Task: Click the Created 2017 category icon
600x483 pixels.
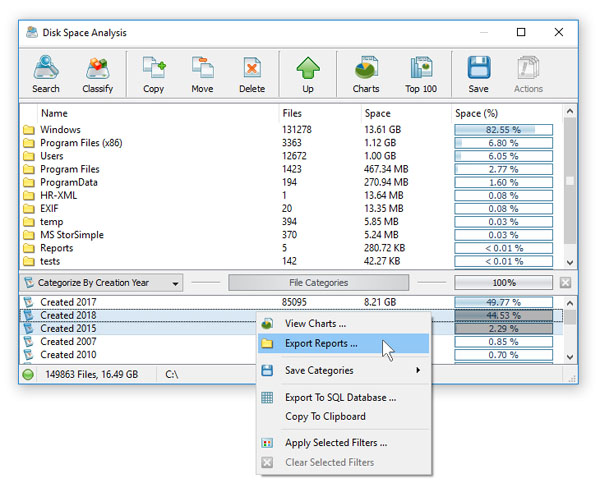Action: click(28, 302)
